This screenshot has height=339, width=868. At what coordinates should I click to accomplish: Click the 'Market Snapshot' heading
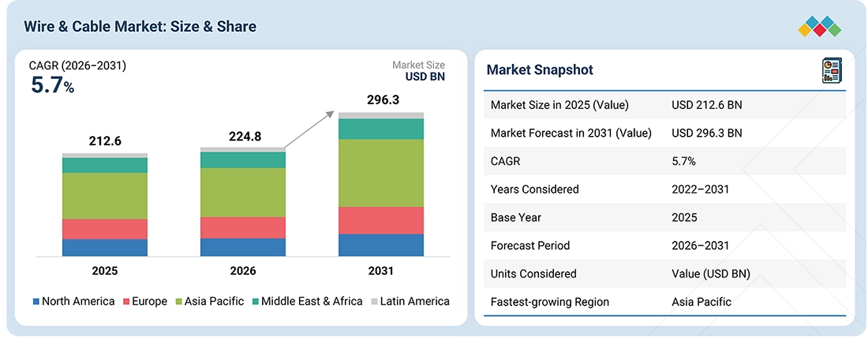(540, 70)
